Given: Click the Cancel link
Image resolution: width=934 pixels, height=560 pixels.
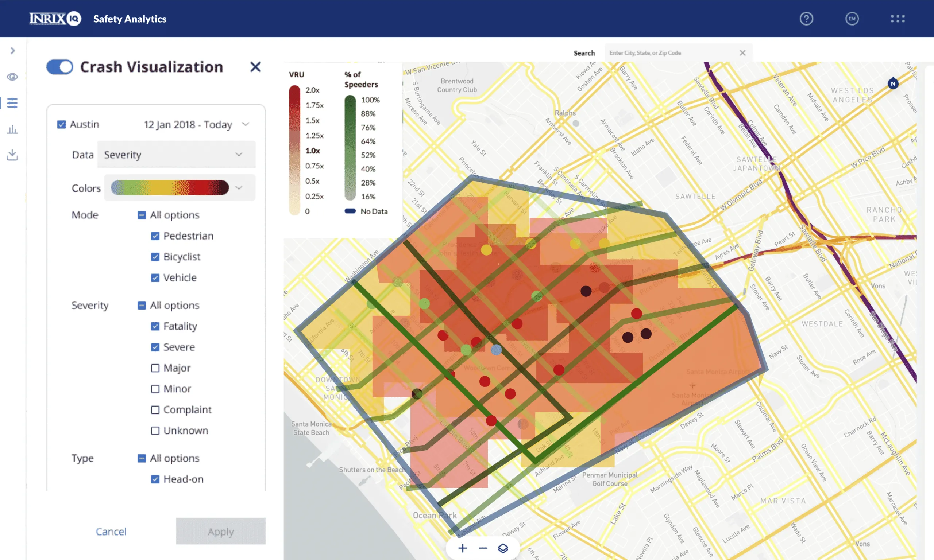Looking at the screenshot, I should tap(111, 531).
